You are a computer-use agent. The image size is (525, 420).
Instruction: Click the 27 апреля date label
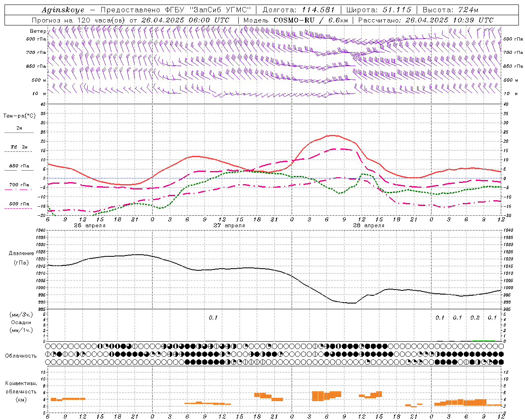[229, 226]
